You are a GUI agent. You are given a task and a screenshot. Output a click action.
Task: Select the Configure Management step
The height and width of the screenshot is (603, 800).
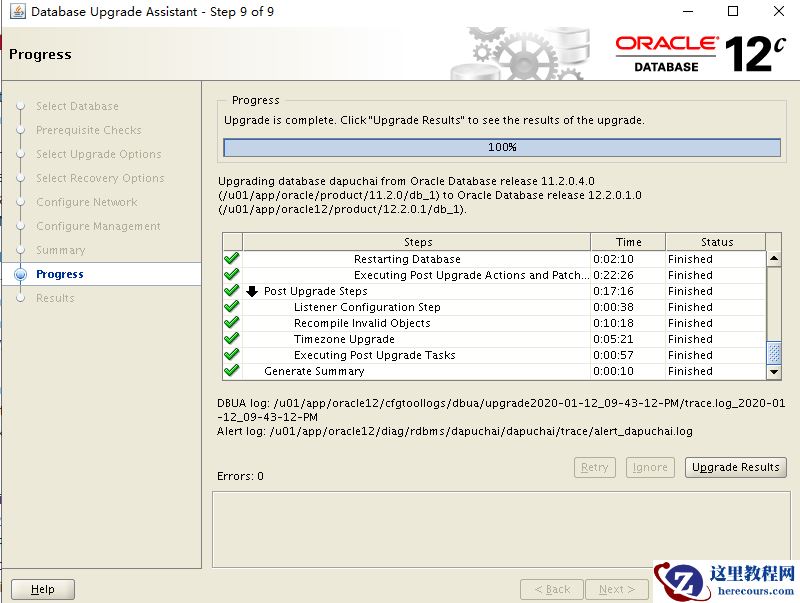point(98,226)
